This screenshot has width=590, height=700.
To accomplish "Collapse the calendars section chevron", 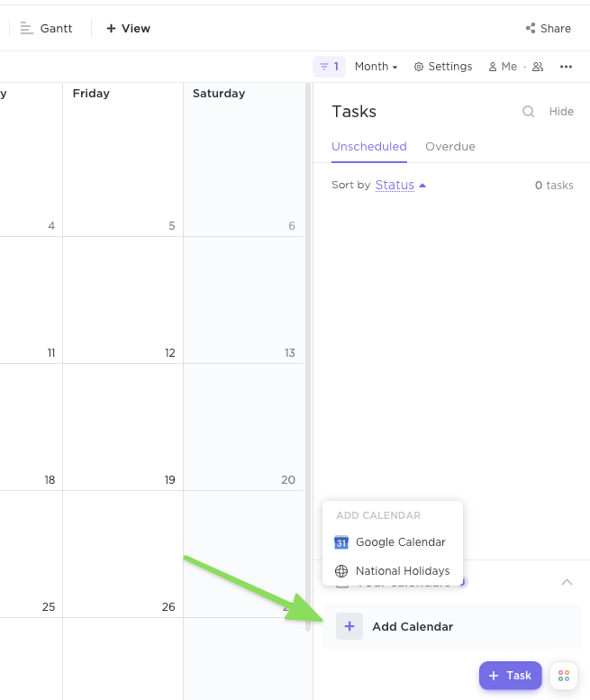I will point(567,582).
